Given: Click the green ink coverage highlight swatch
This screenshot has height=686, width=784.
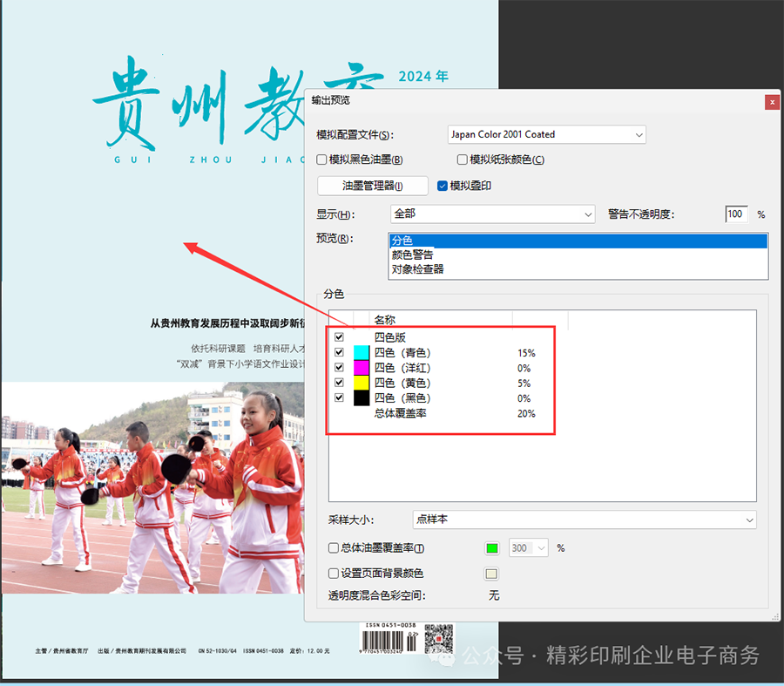Looking at the screenshot, I should tap(492, 548).
